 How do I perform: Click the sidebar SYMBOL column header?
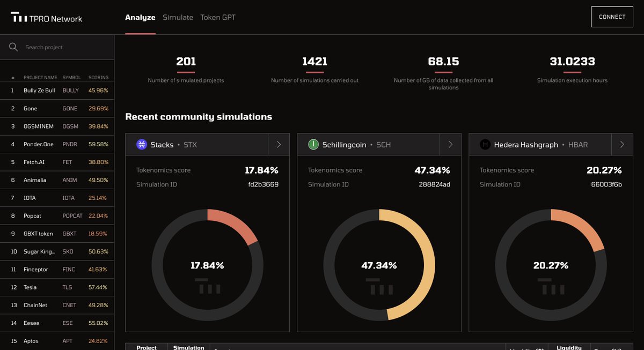pyautogui.click(x=71, y=78)
